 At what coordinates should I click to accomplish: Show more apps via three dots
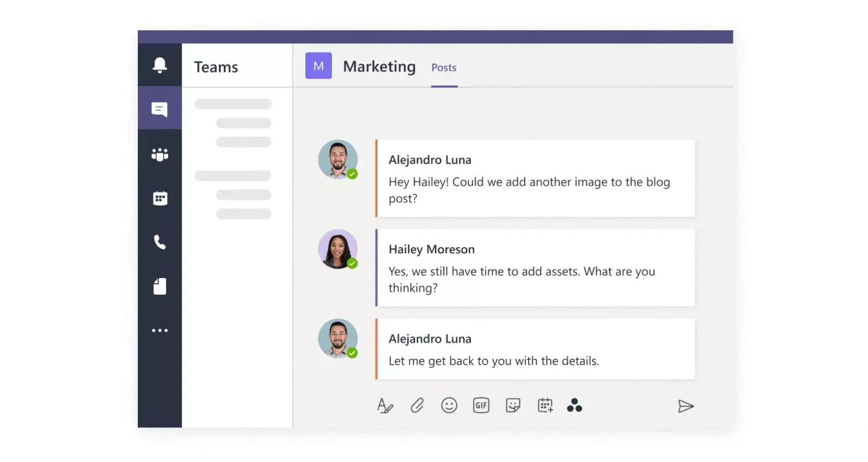(x=159, y=330)
